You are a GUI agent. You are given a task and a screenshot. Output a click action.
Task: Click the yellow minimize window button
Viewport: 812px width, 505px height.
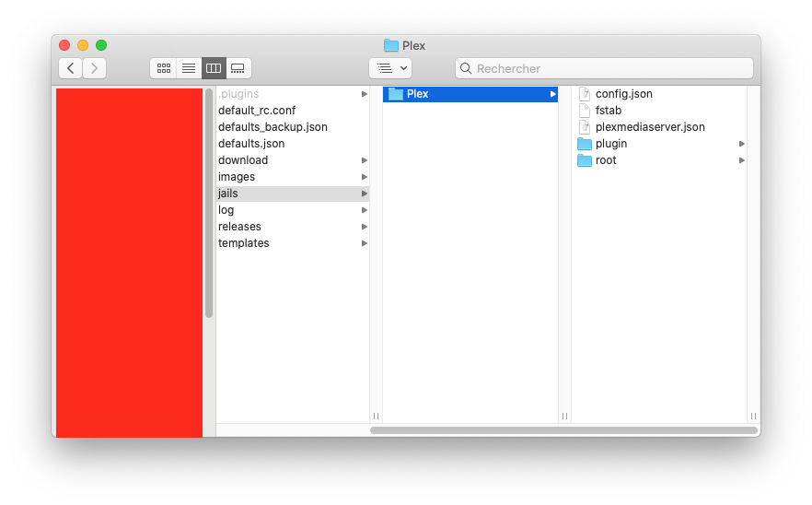point(83,45)
